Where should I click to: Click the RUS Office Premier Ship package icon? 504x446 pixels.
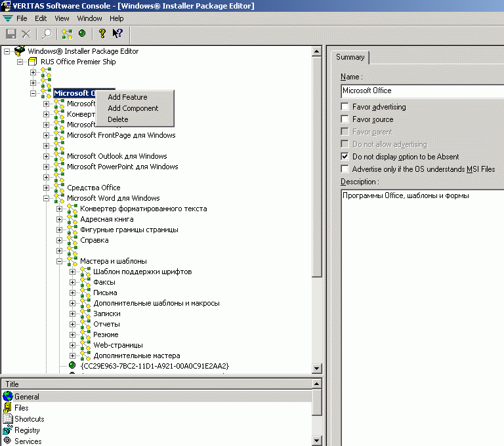tap(32, 62)
